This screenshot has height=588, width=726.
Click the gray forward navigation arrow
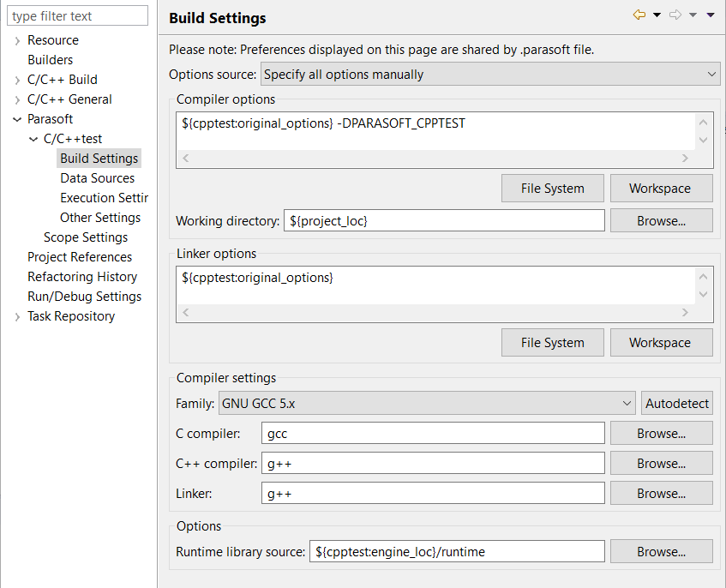click(675, 15)
